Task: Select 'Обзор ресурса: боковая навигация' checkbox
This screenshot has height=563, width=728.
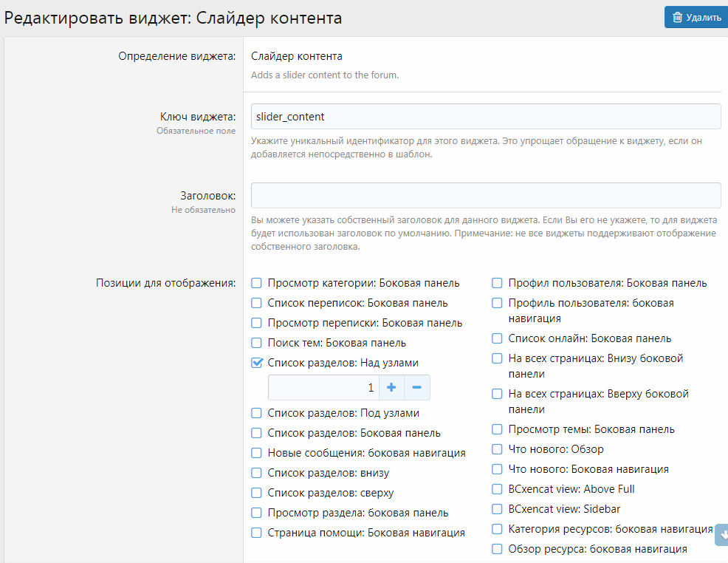Action: (498, 549)
